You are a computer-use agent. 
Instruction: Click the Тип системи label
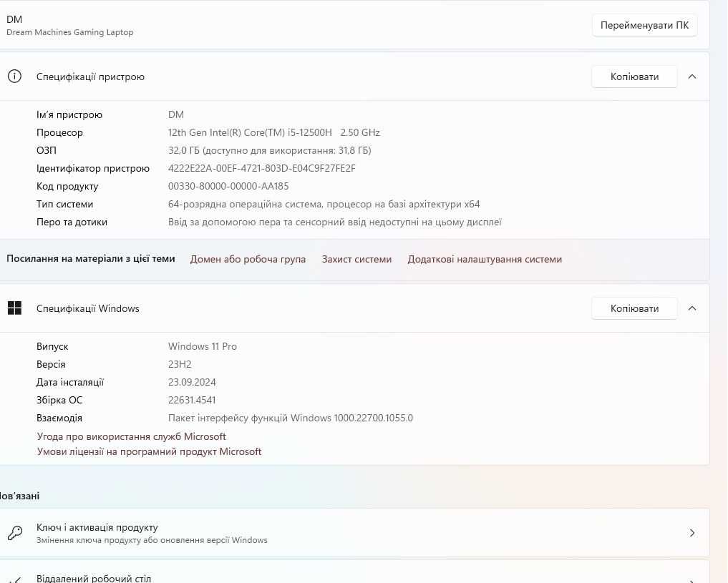point(64,204)
